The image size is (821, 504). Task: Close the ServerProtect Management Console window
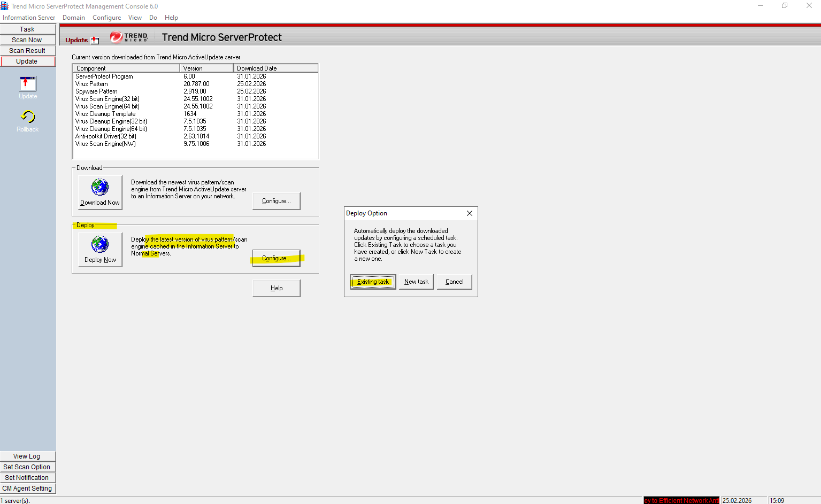(809, 5)
